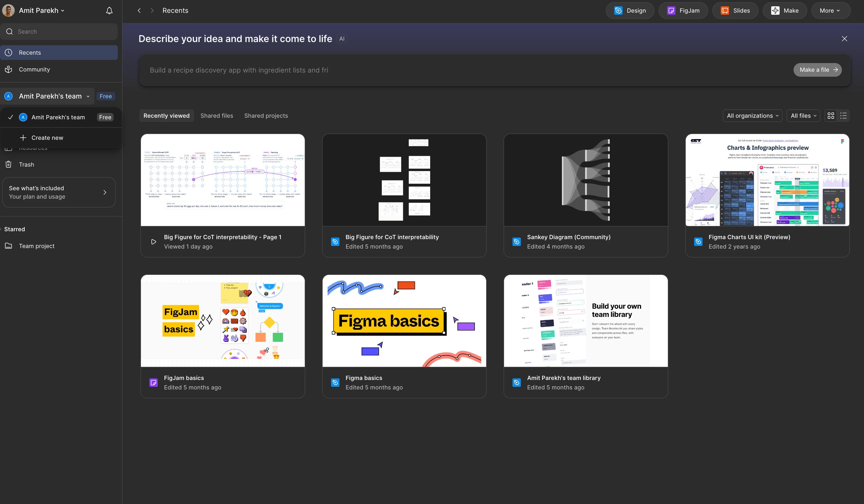
Task: Click design icon on Figma Charts UI kit
Action: pos(698,241)
